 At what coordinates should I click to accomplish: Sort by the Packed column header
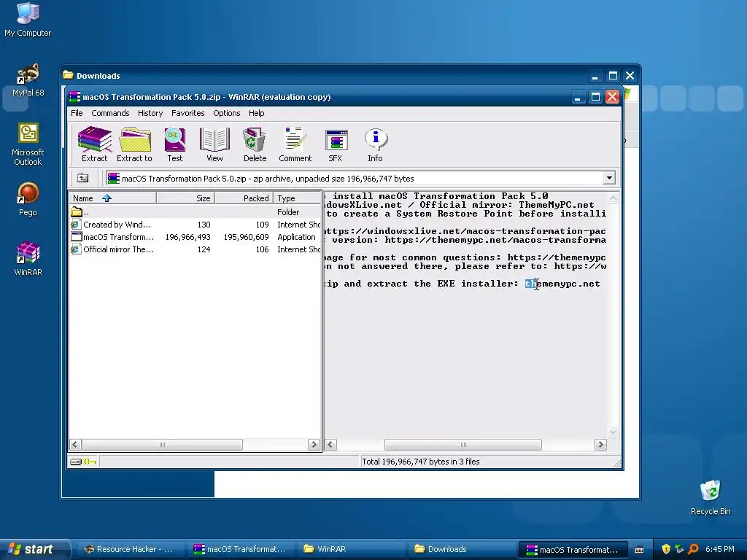pos(244,198)
